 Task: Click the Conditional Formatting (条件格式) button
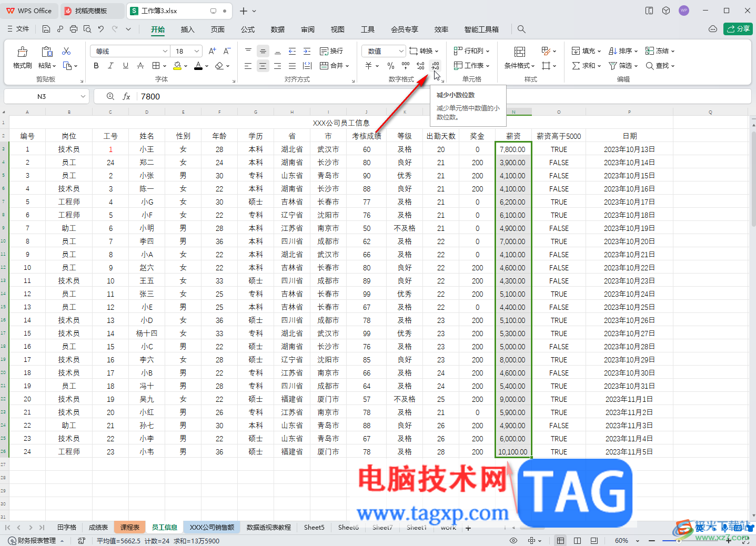[x=519, y=57]
